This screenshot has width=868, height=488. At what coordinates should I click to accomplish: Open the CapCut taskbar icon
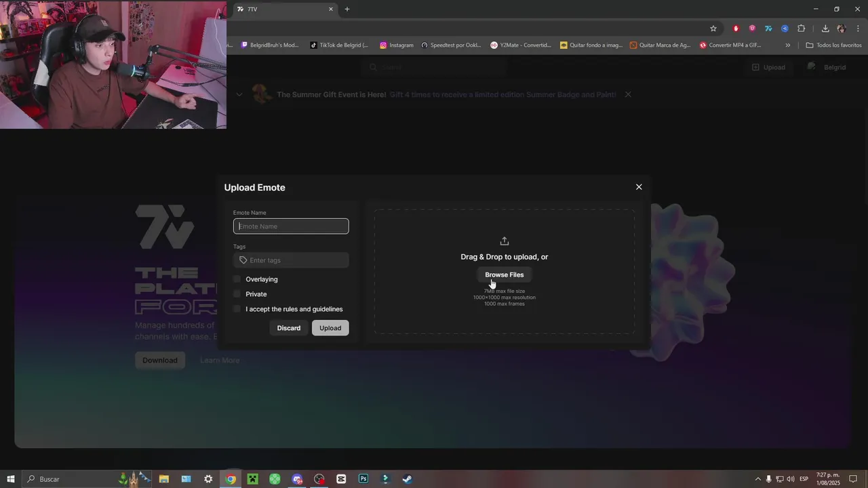pyautogui.click(x=341, y=479)
